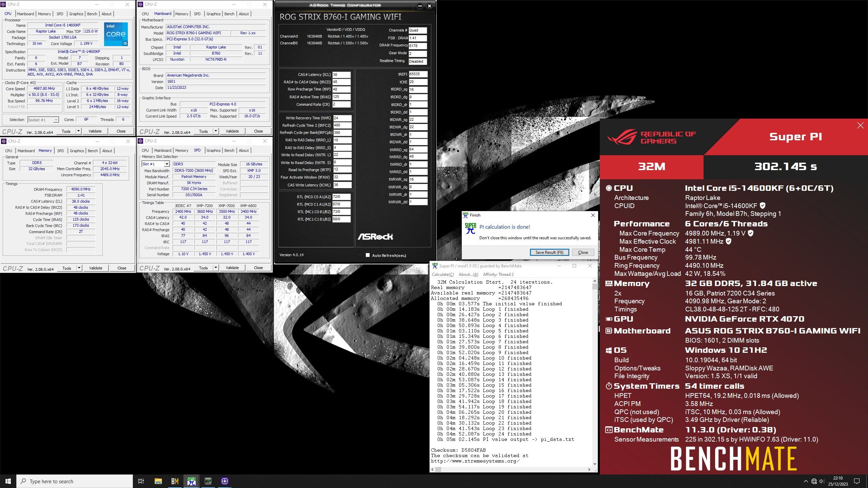
Task: Click the CPU-Z taskbar icon
Action: [225, 481]
